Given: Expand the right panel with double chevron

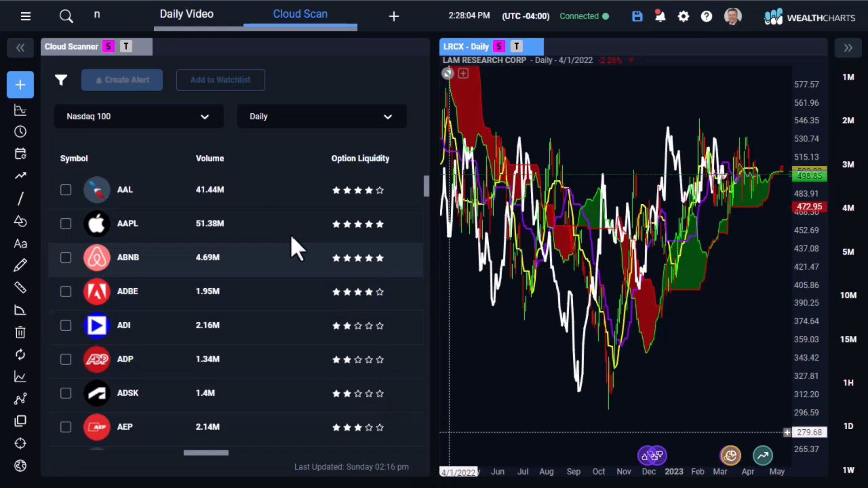Looking at the screenshot, I should click(x=848, y=48).
